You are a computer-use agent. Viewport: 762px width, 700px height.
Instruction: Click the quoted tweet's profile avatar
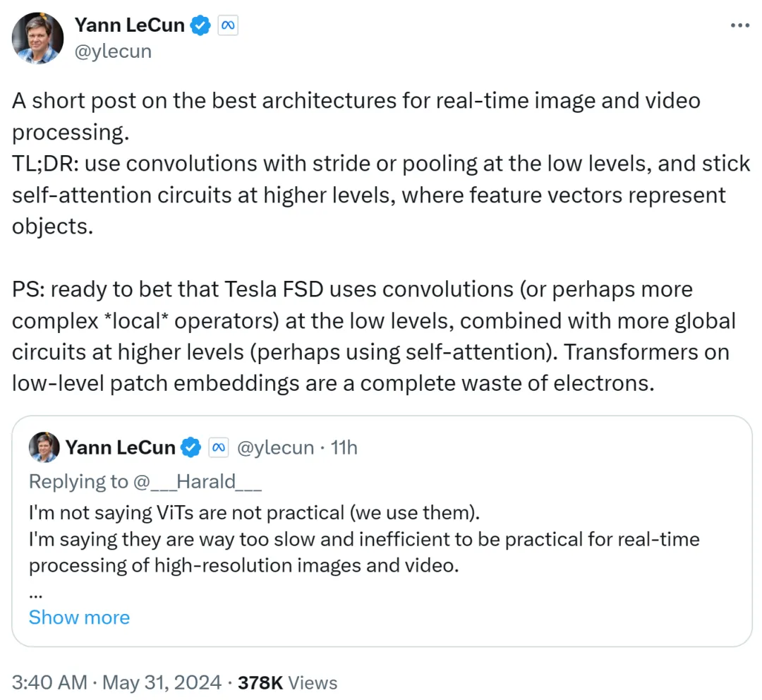point(44,447)
